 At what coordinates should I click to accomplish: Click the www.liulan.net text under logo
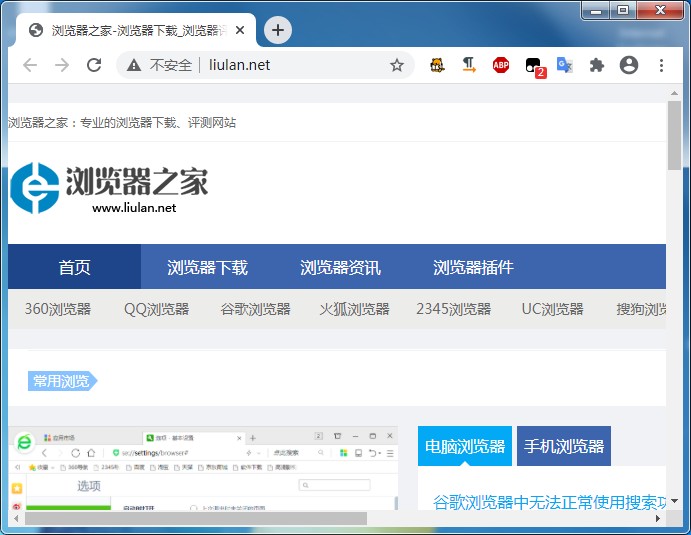[134, 208]
